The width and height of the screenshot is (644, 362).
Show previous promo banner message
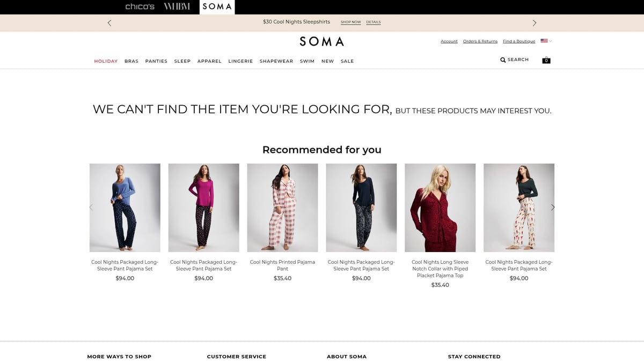109,23
